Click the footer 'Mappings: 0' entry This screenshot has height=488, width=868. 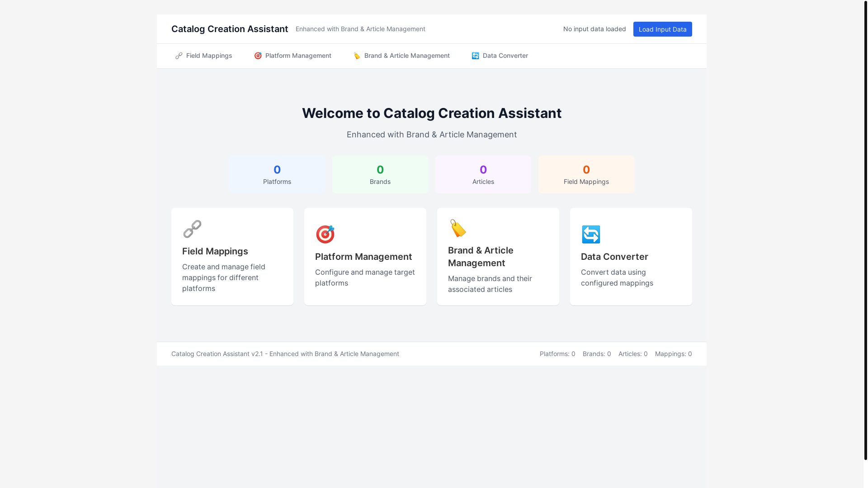pyautogui.click(x=674, y=354)
